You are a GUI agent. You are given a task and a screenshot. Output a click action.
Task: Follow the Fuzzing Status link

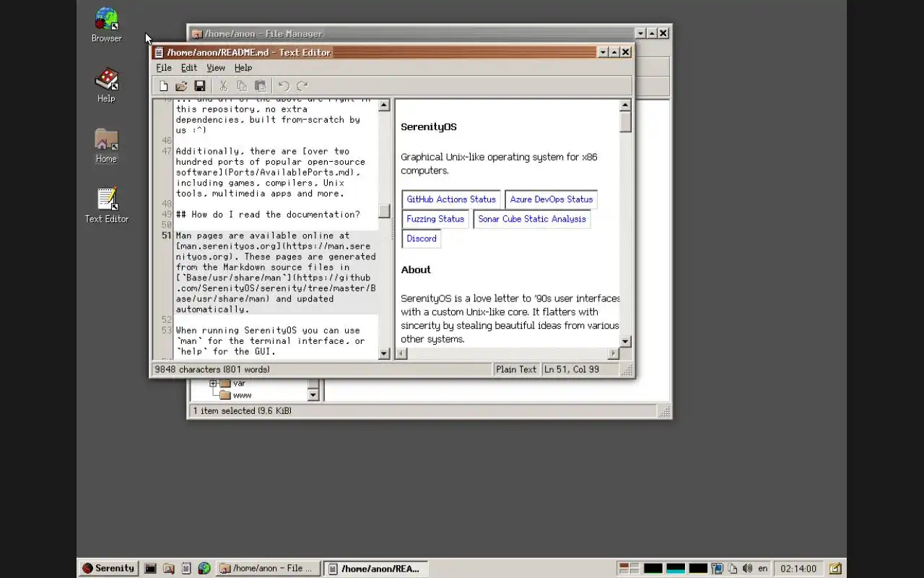coord(435,219)
